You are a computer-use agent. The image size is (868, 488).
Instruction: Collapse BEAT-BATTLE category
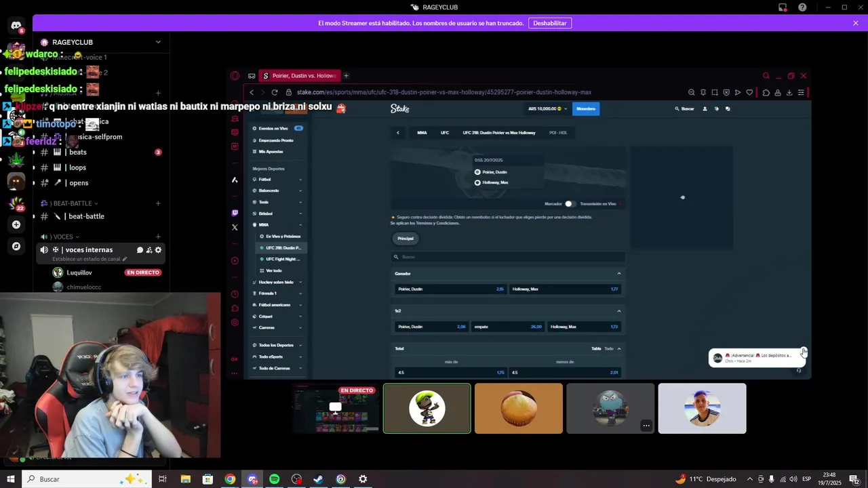point(96,203)
